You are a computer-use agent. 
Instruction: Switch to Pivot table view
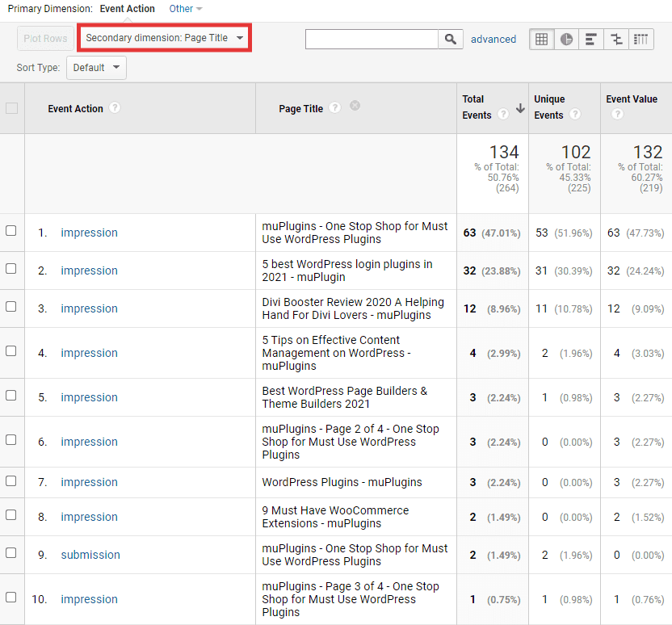(641, 40)
